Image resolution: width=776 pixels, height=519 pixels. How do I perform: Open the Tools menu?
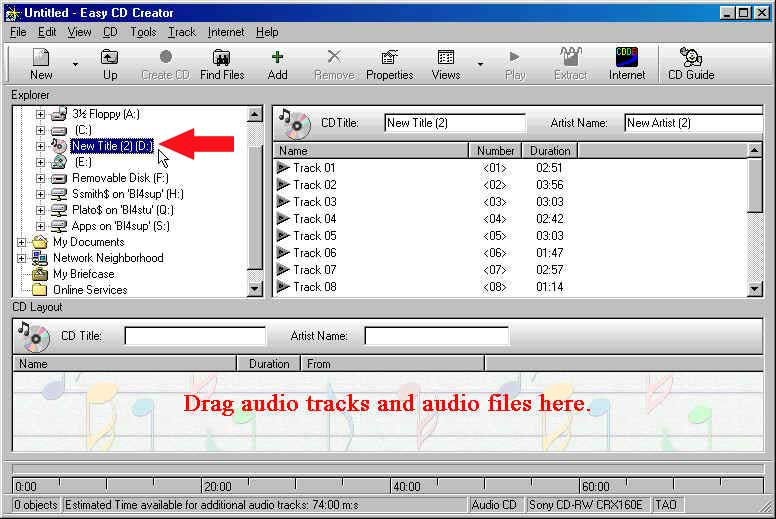tap(143, 32)
